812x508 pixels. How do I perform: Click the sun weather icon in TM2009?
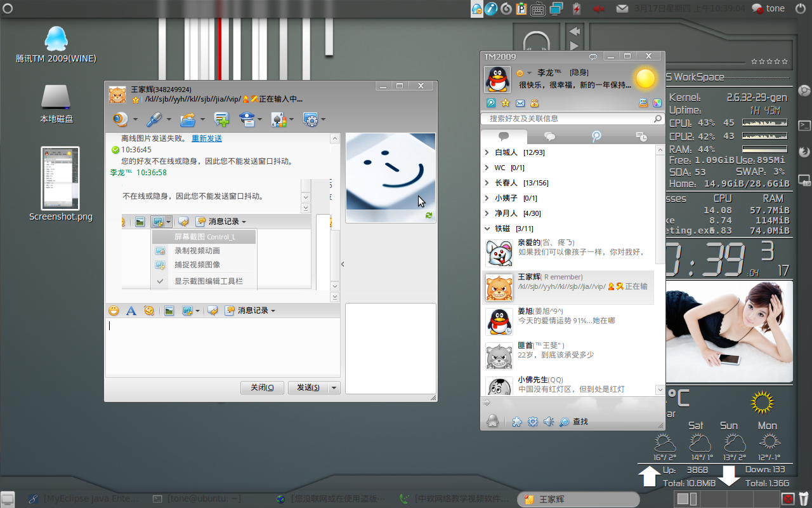tap(645, 79)
